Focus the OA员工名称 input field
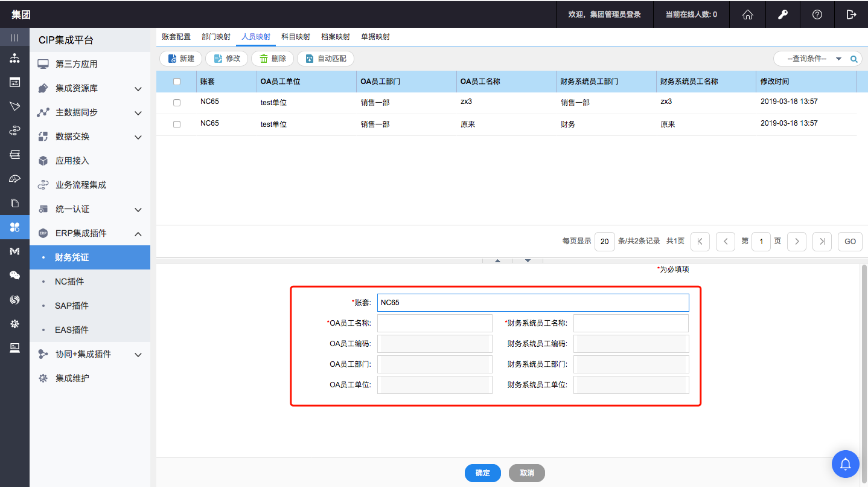Screen dimensions: 868x487 (x=435, y=323)
